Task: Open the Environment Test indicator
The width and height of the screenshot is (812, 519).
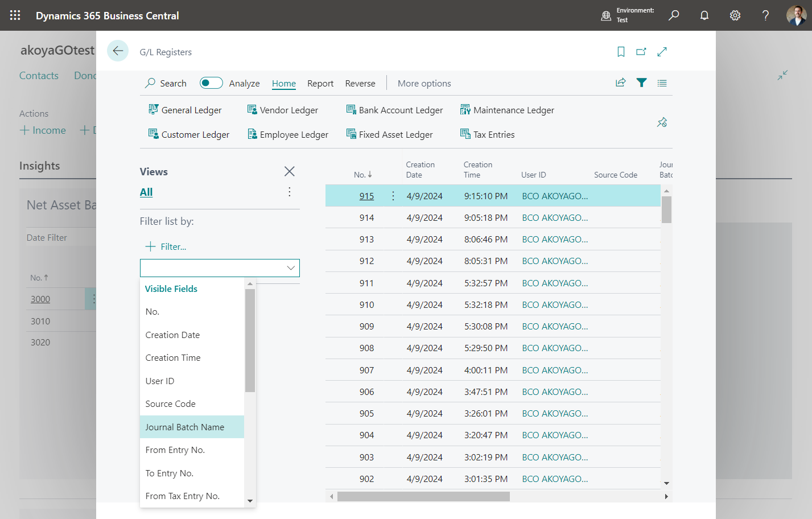Action: tap(628, 15)
